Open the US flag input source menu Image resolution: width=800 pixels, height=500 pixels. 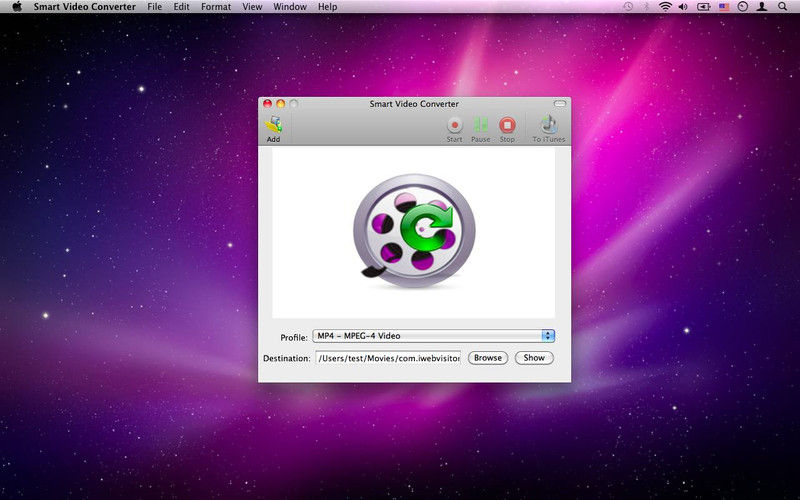click(x=724, y=7)
